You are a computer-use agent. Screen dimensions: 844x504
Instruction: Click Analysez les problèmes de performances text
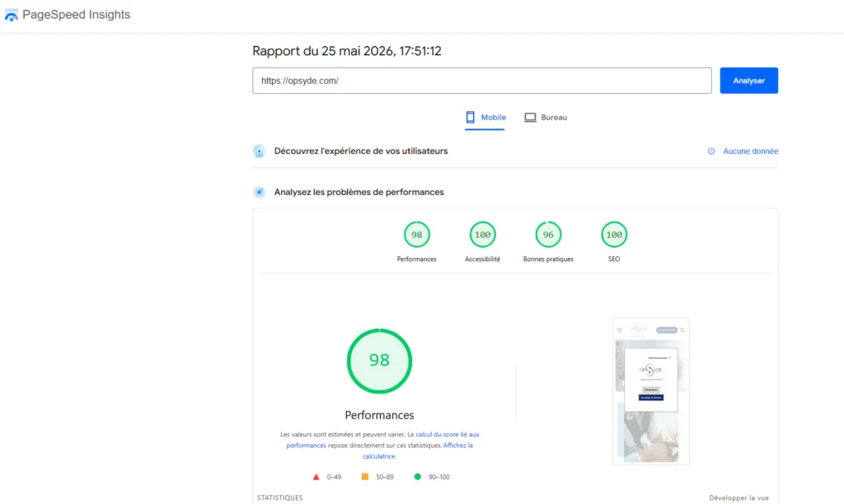[359, 192]
